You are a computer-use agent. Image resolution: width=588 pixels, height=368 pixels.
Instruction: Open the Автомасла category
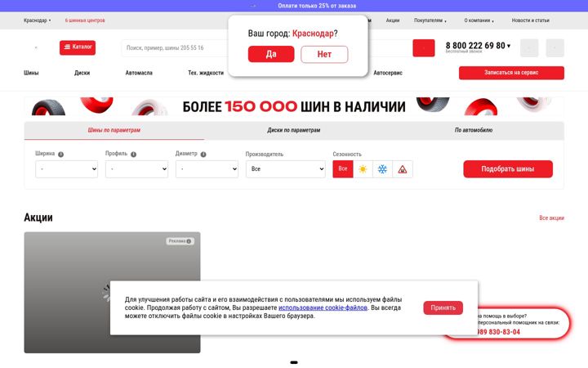139,73
